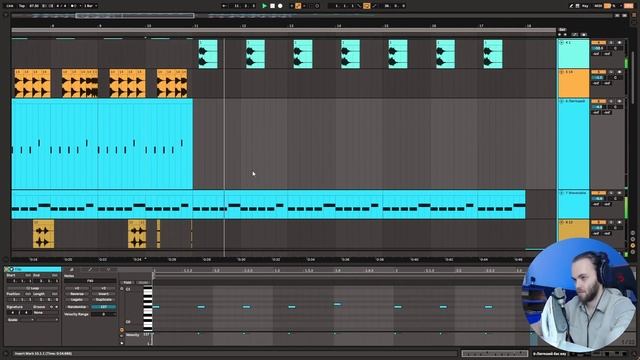Toggle the orange Loop switch in the transport
Image resolution: width=640 pixels, height=360 pixels.
tap(367, 6)
